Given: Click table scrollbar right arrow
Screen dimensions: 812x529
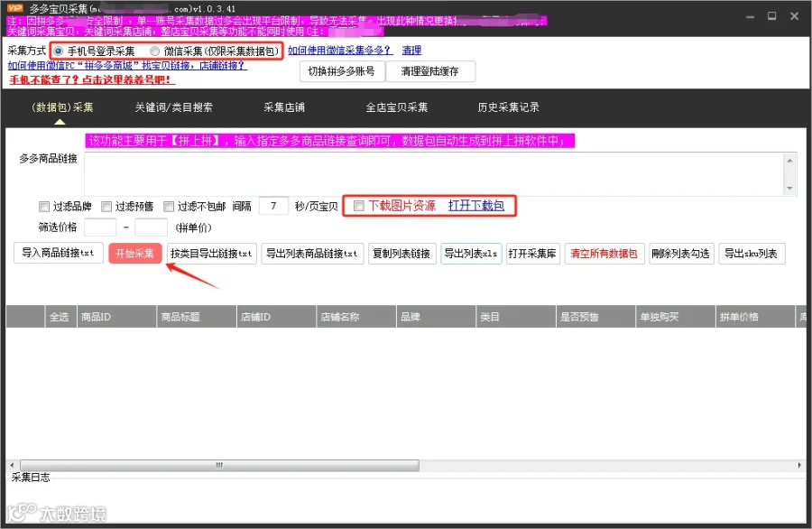Looking at the screenshot, I should (799, 465).
